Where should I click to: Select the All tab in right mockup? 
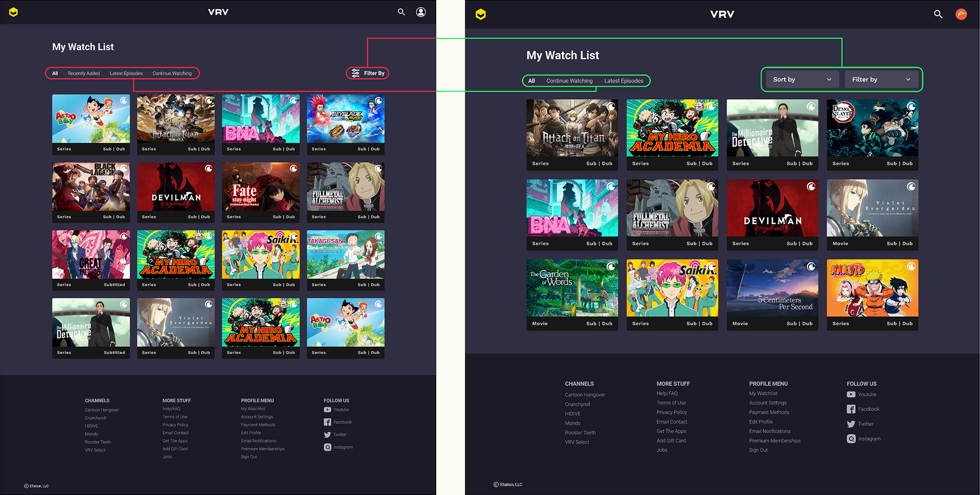532,81
